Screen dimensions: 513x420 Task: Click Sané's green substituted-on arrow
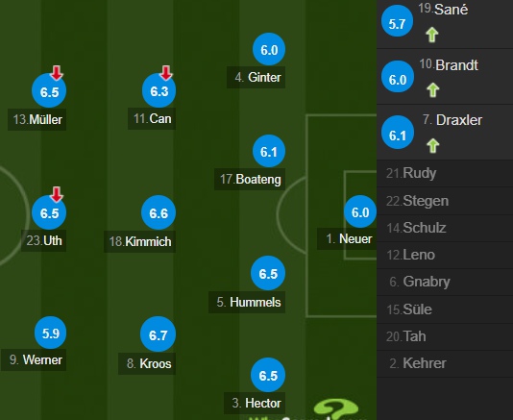pyautogui.click(x=432, y=35)
